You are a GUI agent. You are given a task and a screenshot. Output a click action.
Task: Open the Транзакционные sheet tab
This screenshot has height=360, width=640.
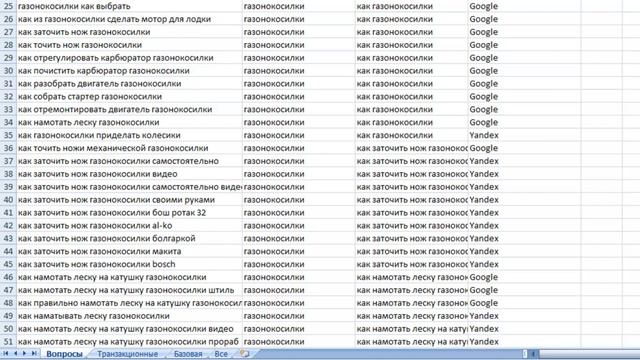click(x=127, y=354)
